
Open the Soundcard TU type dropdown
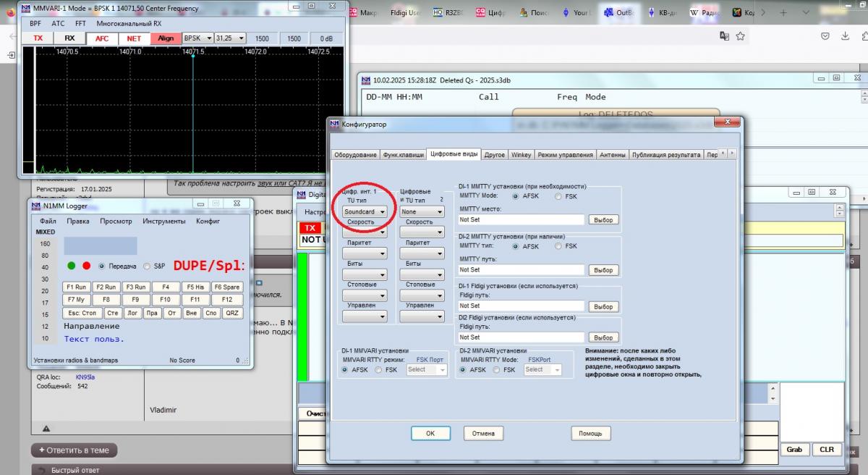point(365,212)
